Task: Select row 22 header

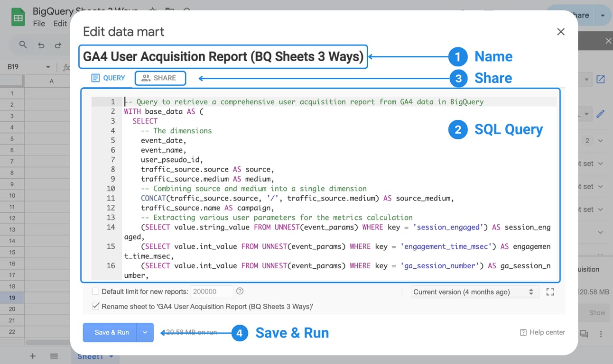Action: tap(12, 332)
